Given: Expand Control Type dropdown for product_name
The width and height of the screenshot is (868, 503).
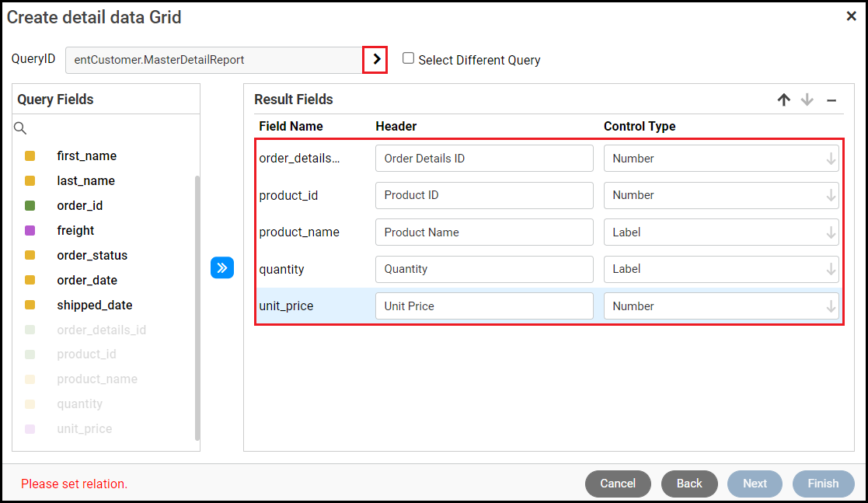Looking at the screenshot, I should [720, 232].
